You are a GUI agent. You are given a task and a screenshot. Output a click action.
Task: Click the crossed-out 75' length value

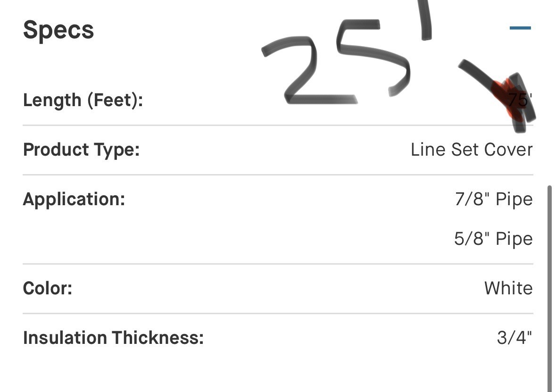coord(520,100)
